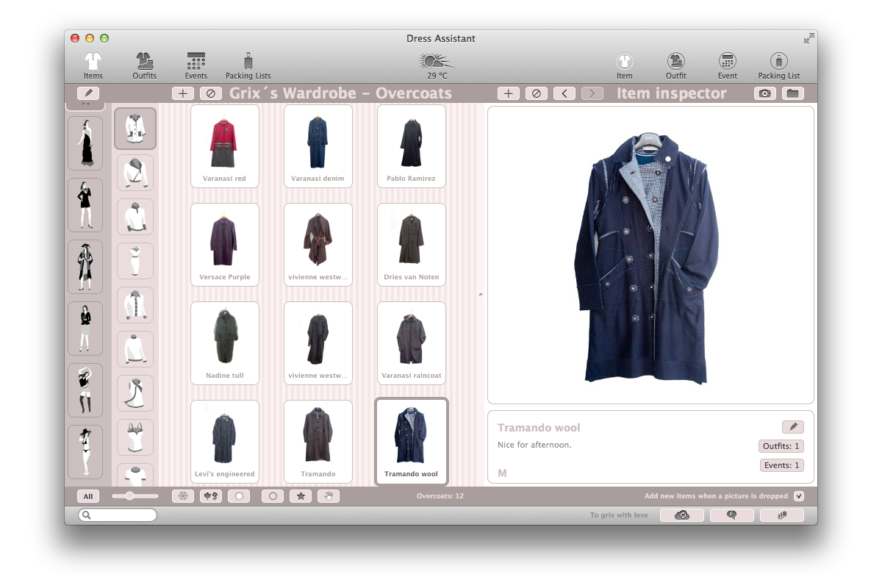
Task: Click the Events: 1 button
Action: [x=782, y=465]
